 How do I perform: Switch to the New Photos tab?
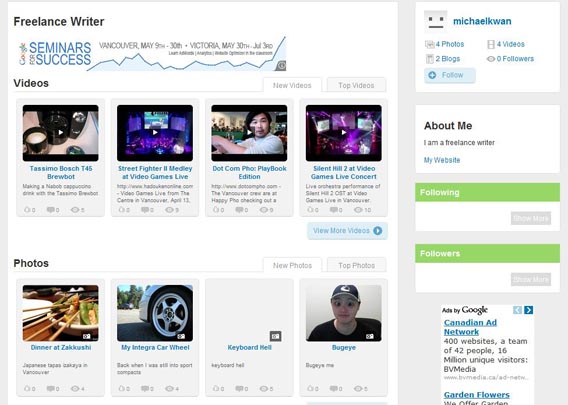tap(292, 265)
